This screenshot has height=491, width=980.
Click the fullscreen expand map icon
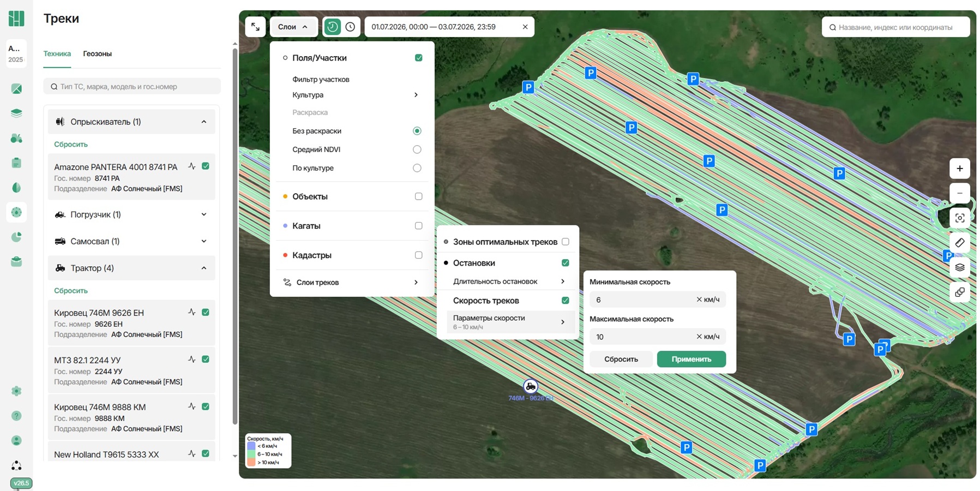(x=255, y=27)
